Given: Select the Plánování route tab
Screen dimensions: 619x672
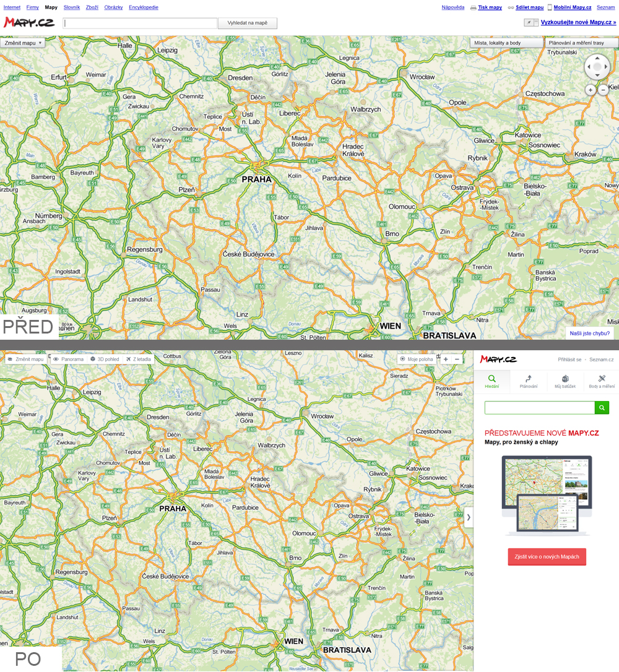Looking at the screenshot, I should [528, 381].
